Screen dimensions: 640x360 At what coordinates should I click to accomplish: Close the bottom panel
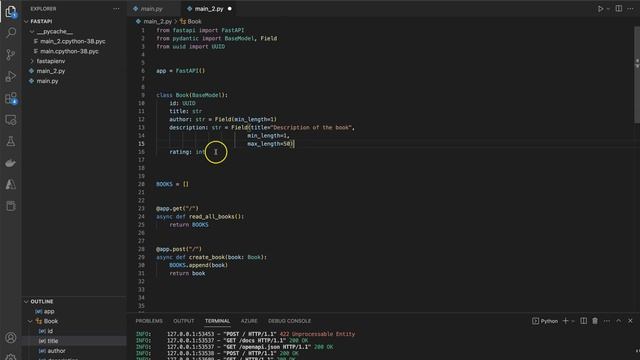630,321
